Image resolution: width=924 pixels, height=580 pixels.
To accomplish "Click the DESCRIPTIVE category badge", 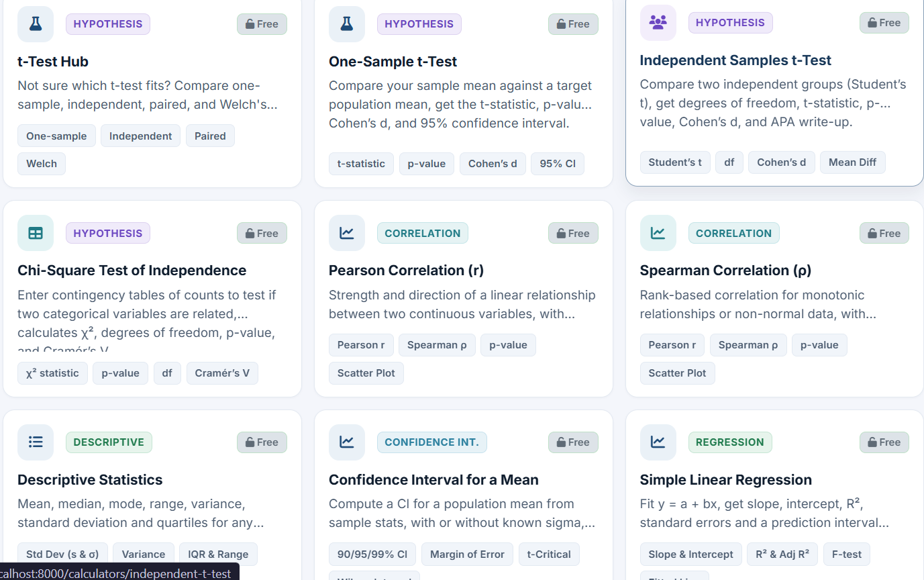I will [x=109, y=442].
